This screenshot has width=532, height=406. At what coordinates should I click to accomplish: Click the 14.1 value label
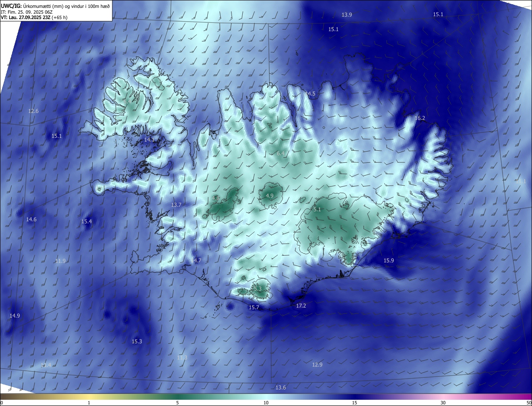tap(149, 140)
